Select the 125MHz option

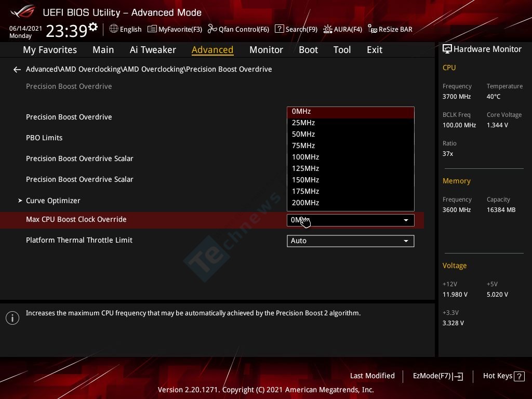coord(351,169)
